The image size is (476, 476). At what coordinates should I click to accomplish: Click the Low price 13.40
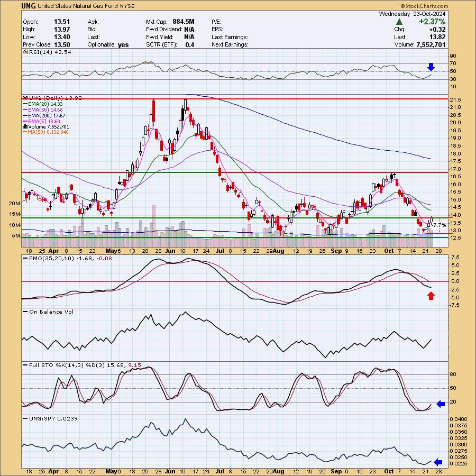pyautogui.click(x=62, y=37)
